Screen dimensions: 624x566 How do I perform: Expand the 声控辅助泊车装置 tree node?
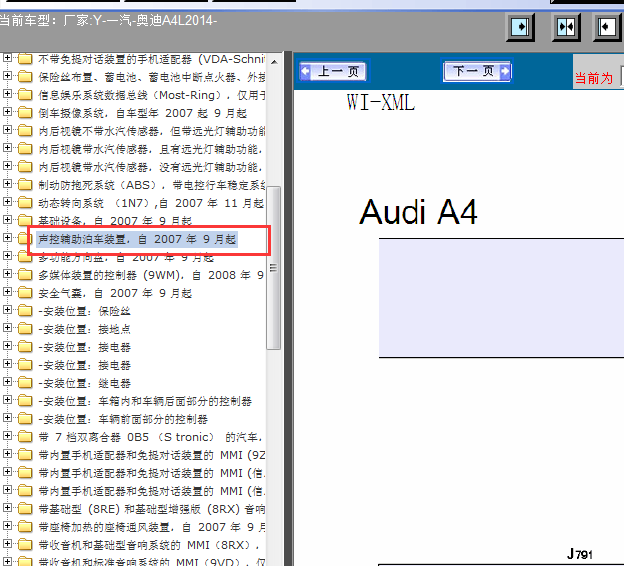[x=7, y=238]
